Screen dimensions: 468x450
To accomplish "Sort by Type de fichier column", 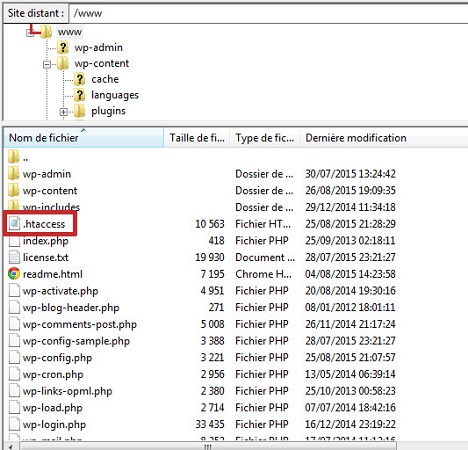I will click(x=265, y=138).
